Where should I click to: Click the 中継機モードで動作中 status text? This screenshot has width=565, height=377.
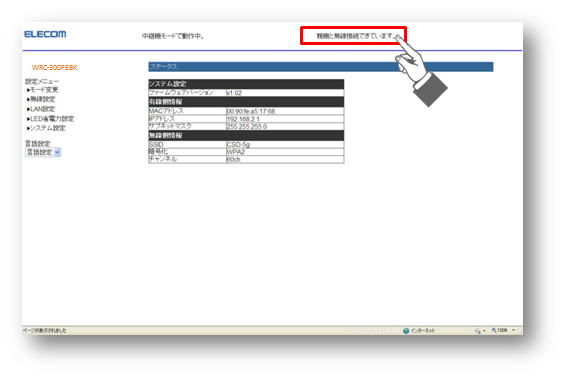coord(173,36)
